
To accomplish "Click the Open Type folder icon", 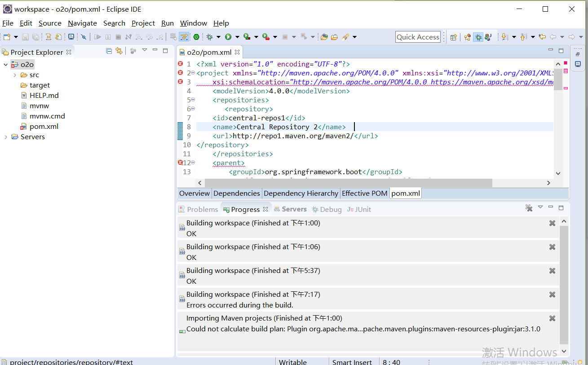I will coord(324,37).
